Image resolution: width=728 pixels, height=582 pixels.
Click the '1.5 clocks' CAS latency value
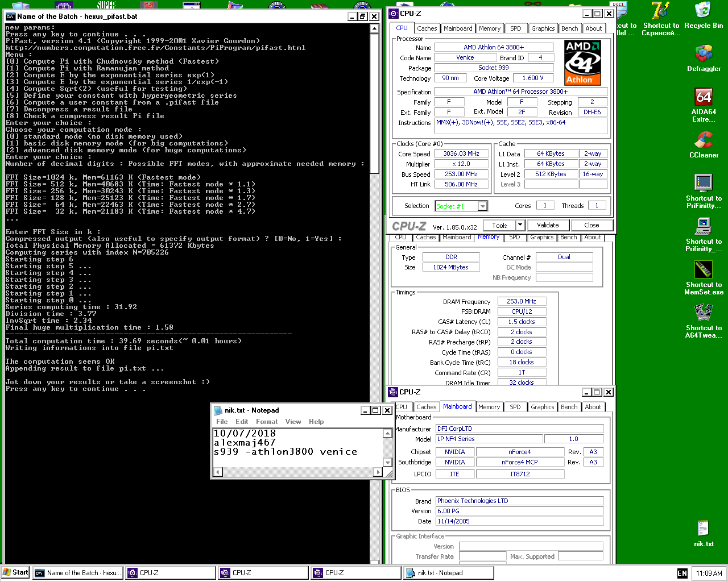point(522,322)
